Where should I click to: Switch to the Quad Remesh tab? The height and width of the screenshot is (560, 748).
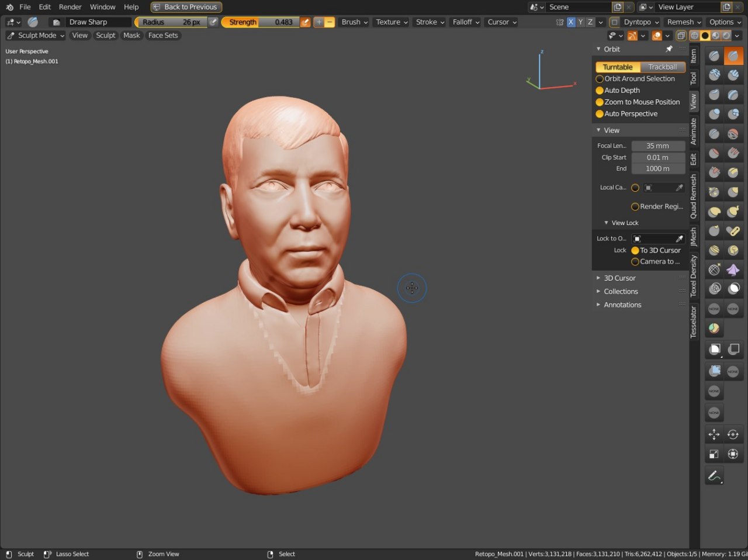pos(694,196)
